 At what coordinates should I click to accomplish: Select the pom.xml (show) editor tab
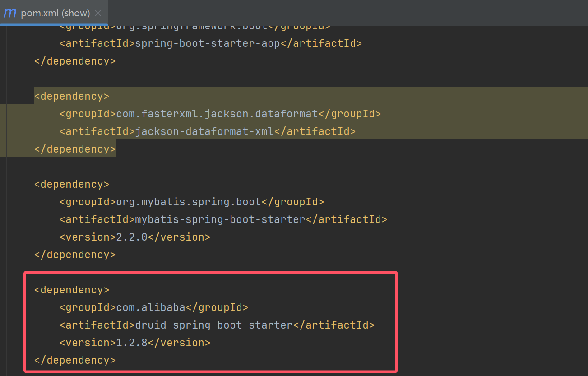(54, 13)
